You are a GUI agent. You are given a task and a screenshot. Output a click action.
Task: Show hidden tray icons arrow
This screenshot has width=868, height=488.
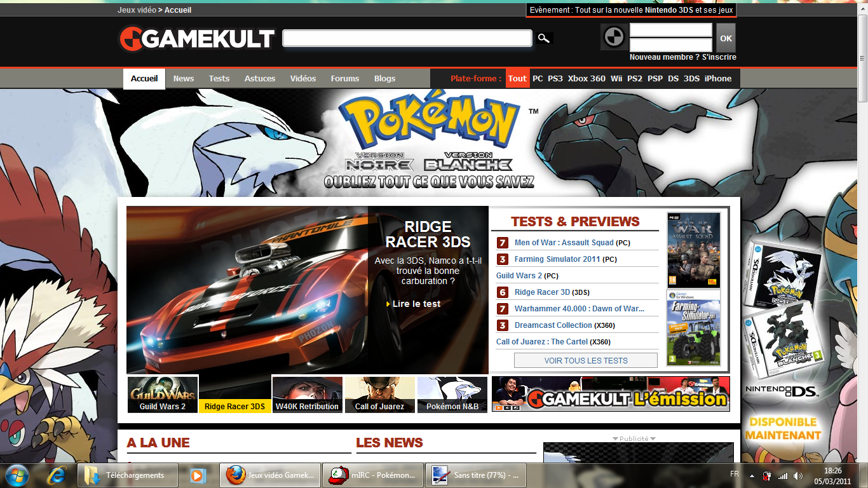pyautogui.click(x=752, y=475)
